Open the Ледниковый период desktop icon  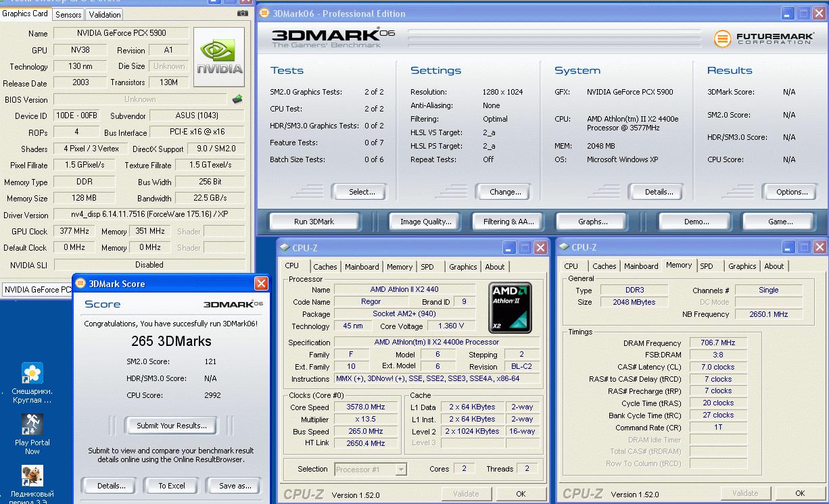(32, 484)
